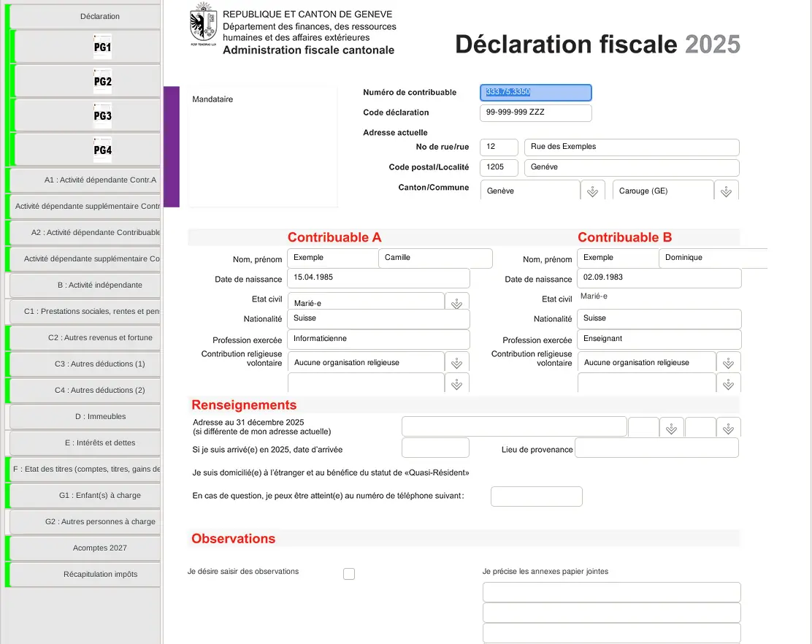The height and width of the screenshot is (644, 812).
Task: Click birth date field 02.09.1983
Action: tap(659, 278)
